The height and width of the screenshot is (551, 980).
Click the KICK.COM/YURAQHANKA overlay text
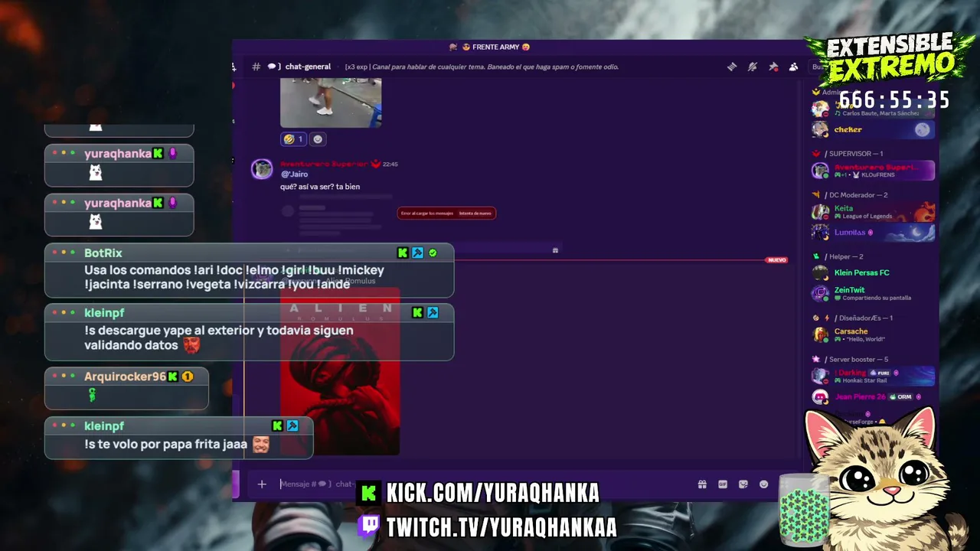click(492, 494)
